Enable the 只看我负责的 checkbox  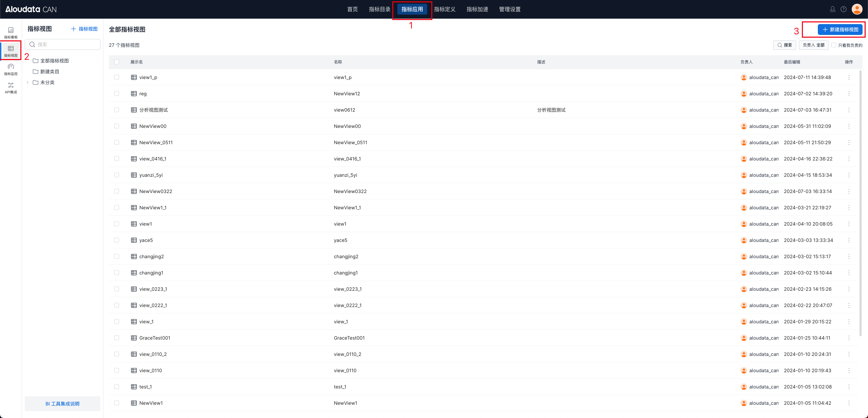click(x=834, y=45)
